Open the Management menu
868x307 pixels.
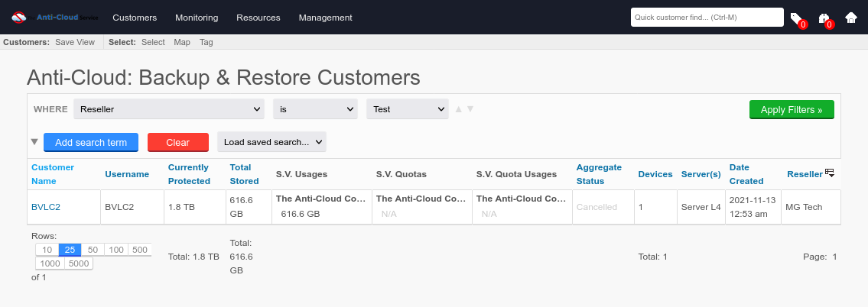(326, 17)
